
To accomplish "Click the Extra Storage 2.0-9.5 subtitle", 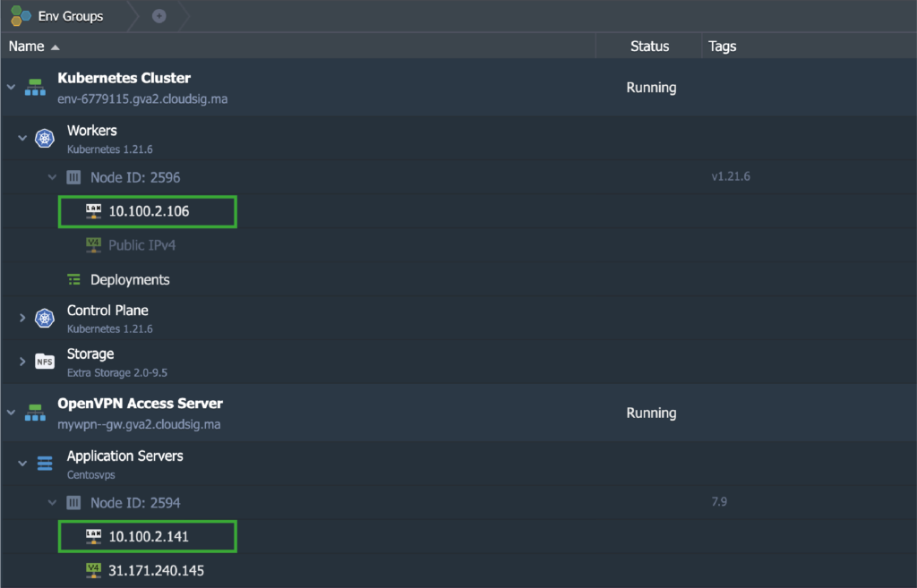I will (x=117, y=373).
